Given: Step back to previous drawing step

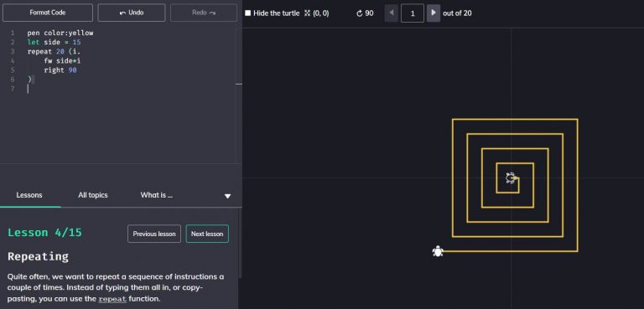Looking at the screenshot, I should [x=392, y=13].
